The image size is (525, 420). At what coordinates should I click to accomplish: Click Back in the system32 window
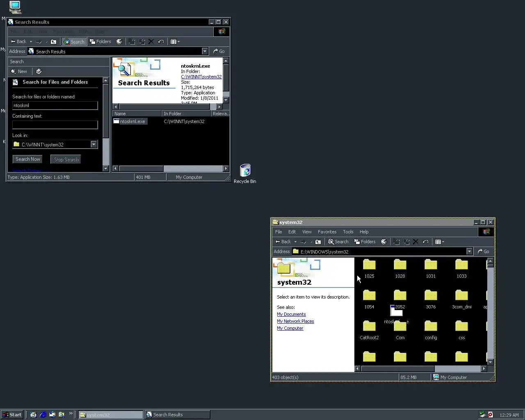[283, 242]
